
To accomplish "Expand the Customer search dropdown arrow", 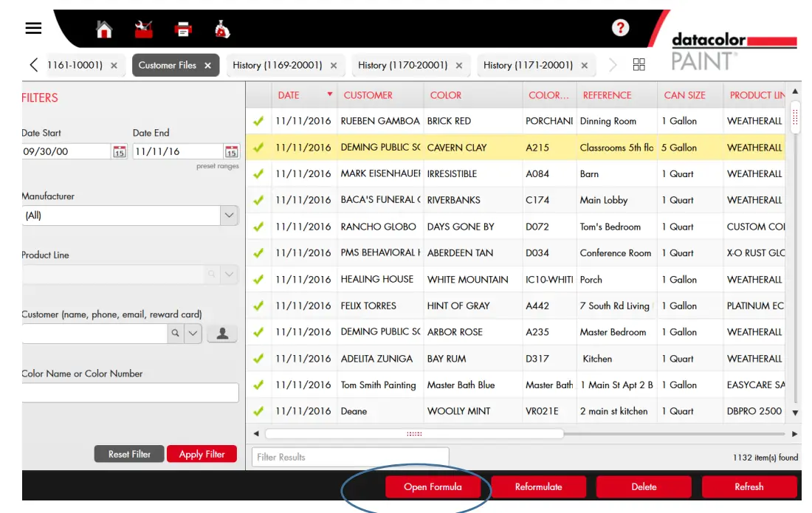I will tap(193, 334).
